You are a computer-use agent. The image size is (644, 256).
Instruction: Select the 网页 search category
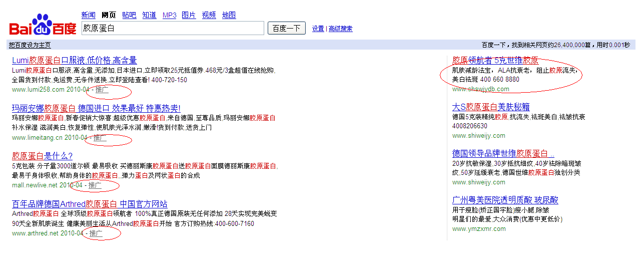click(x=109, y=15)
